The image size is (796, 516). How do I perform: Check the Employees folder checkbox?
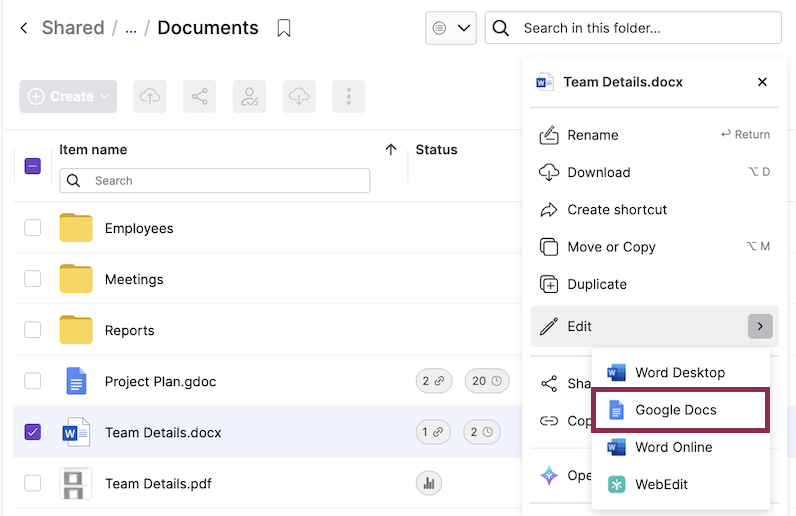[x=33, y=228]
